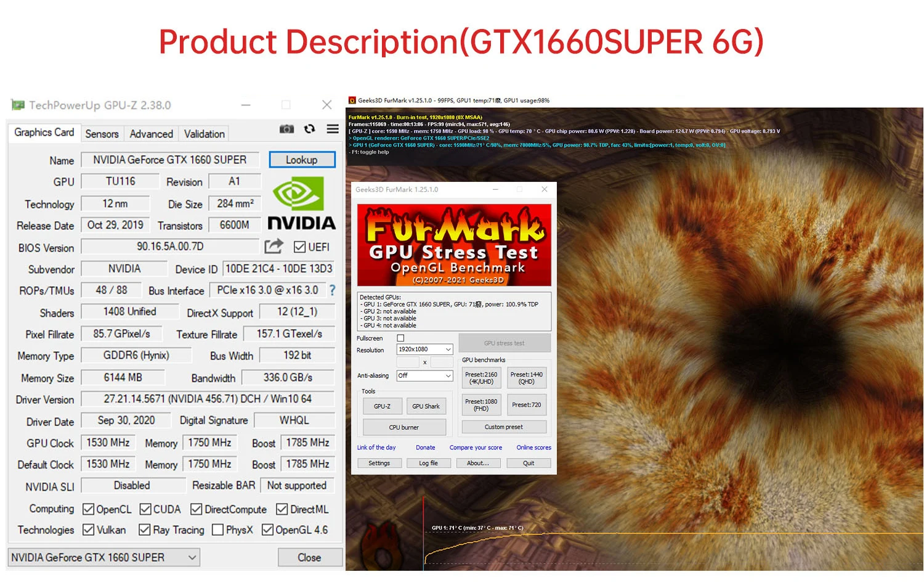924x585 pixels.
Task: Open the Resolution 1920x1080 dropdown
Action: (424, 350)
